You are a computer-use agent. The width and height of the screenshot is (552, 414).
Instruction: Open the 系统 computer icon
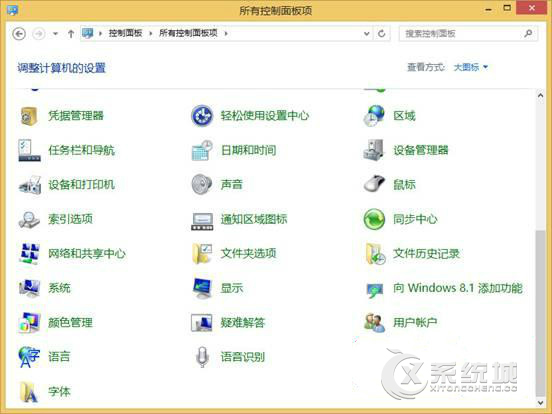click(x=29, y=288)
